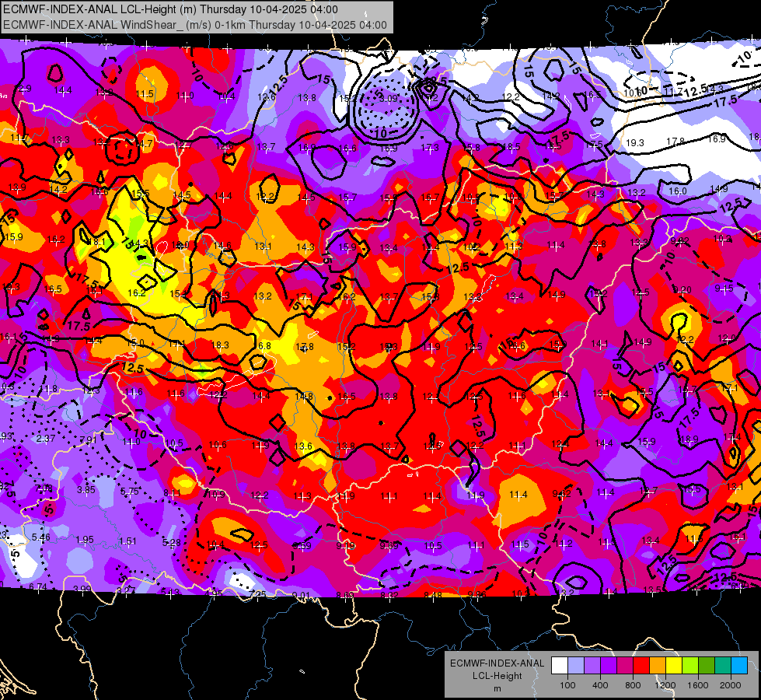Click the '1.95' grid value
The image size is (761, 700).
click(85, 540)
